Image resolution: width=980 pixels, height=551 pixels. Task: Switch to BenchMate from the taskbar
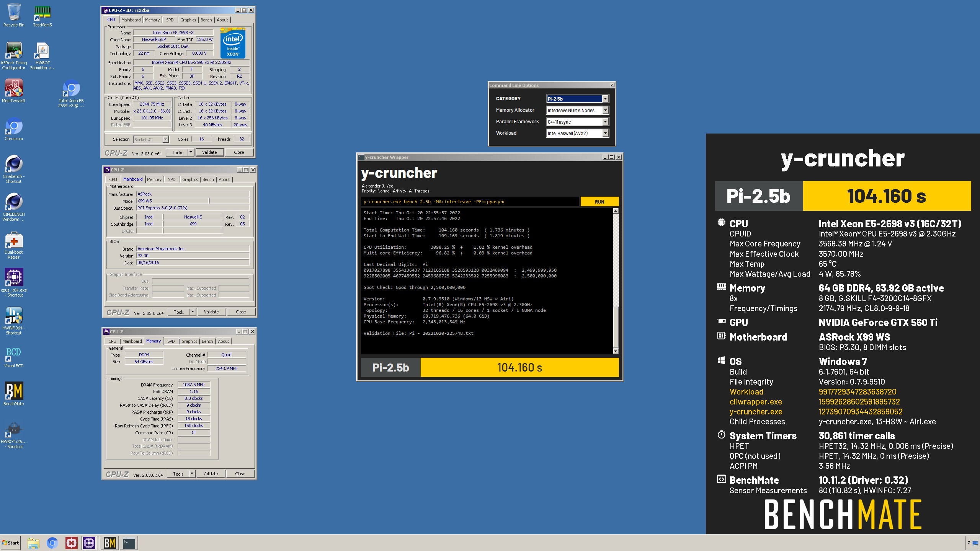tap(110, 543)
